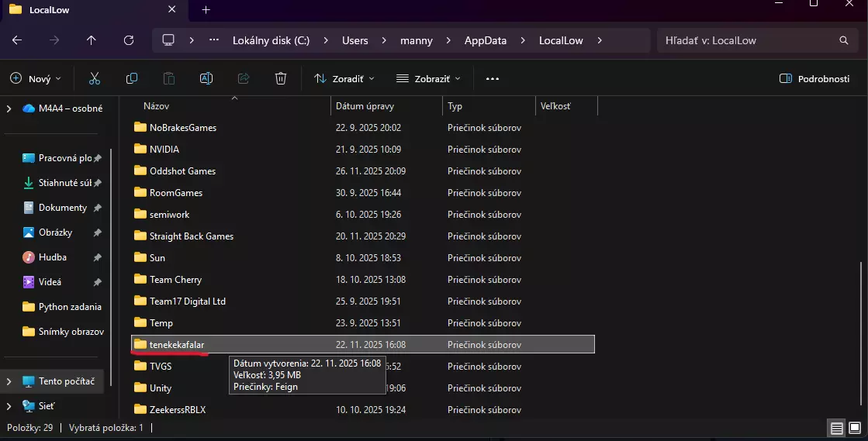Rename the selected folder via the toolbar icon
Viewport: 868px width, 441px height.
click(206, 78)
